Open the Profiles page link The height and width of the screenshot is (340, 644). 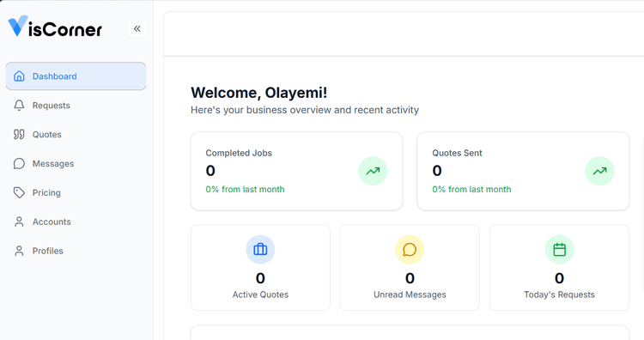coord(76,252)
